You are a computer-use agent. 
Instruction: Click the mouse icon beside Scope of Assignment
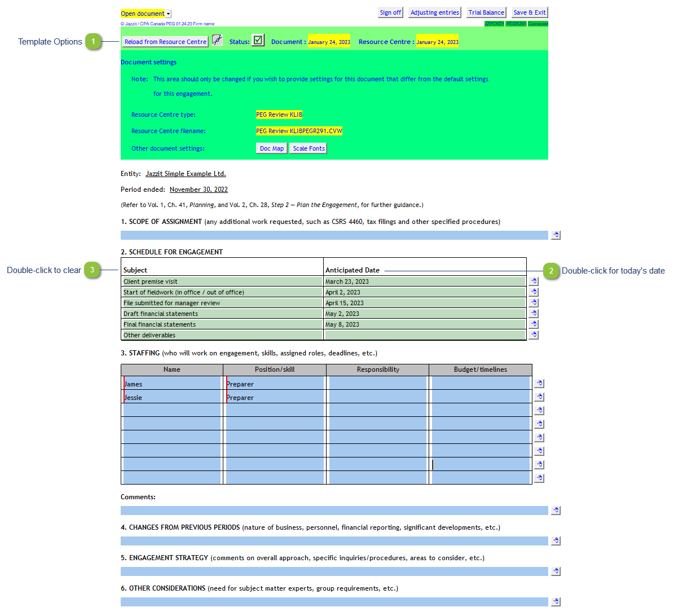(556, 235)
